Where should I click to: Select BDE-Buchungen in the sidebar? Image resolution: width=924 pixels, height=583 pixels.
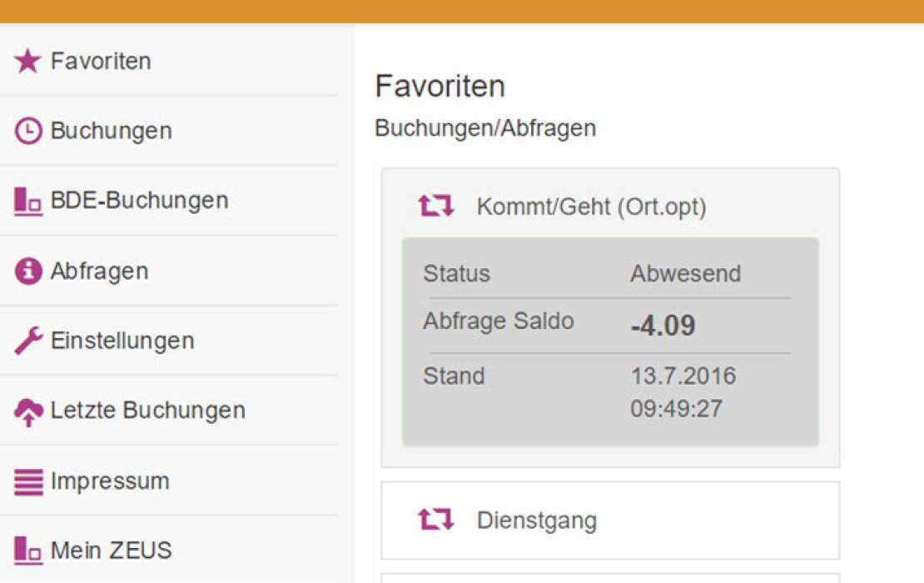point(139,201)
